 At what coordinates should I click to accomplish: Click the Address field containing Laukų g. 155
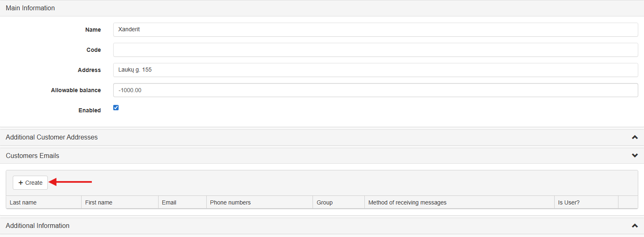tap(375, 70)
